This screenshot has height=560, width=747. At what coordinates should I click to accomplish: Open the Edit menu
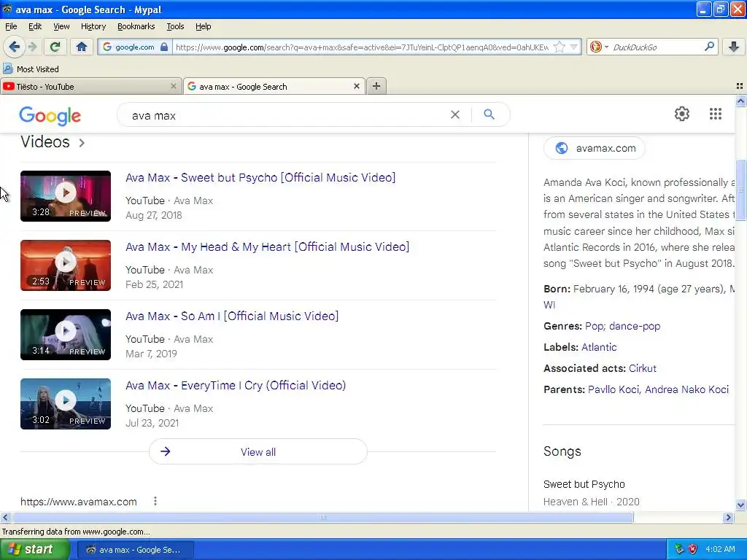click(35, 26)
